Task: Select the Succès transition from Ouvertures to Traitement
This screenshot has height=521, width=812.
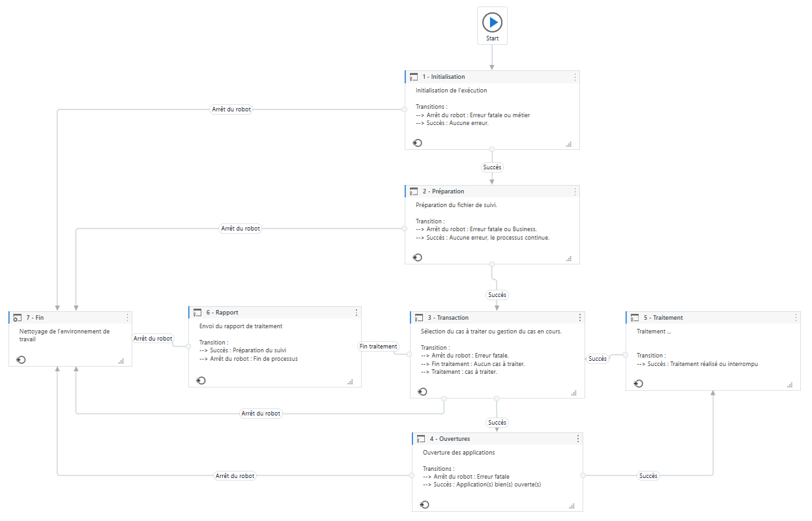Action: [x=648, y=476]
